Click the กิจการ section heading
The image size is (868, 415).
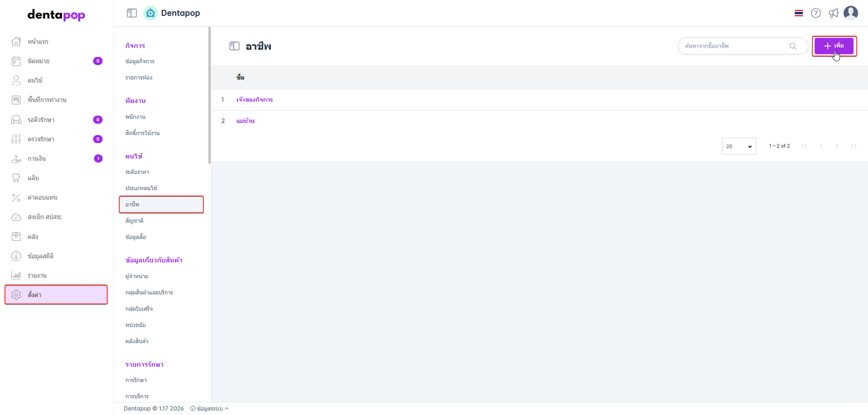point(135,46)
